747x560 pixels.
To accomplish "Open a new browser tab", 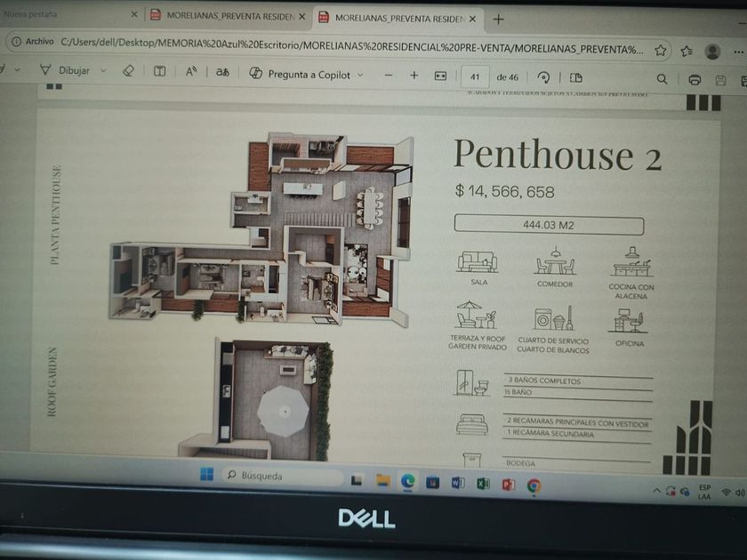I will 498,20.
